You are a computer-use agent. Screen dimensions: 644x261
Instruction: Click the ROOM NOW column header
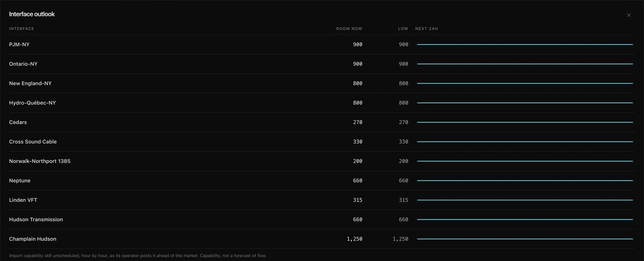tap(349, 29)
